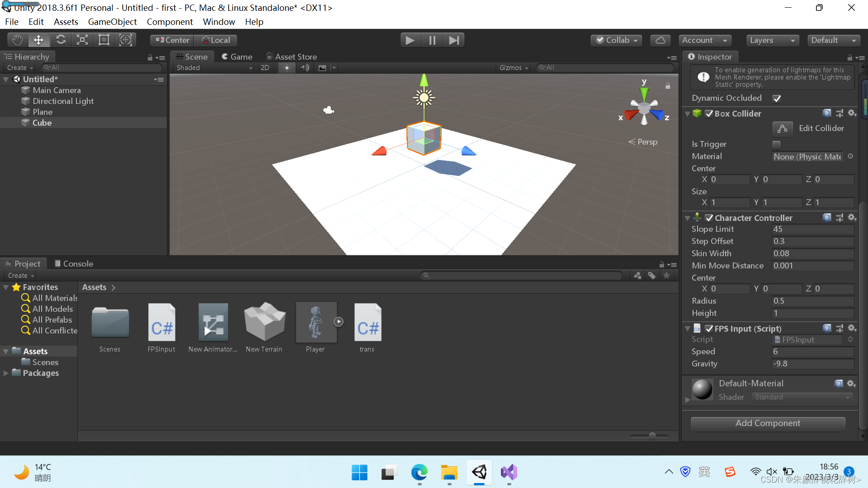
Task: Toggle scene lighting sun icon
Action: point(287,68)
